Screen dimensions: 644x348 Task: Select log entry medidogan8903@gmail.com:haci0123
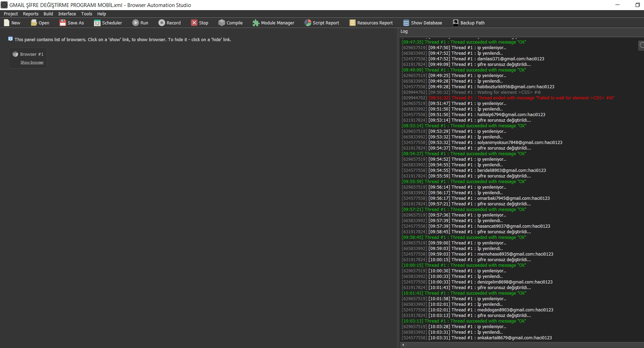pos(477,310)
